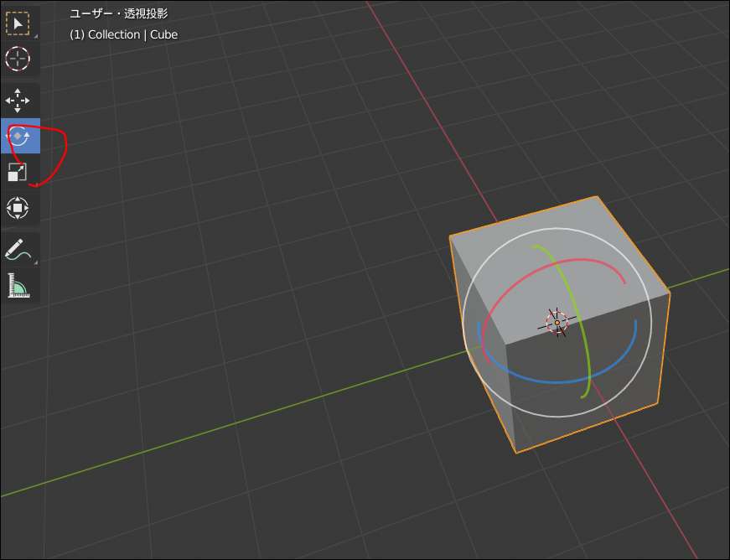Click the white view-aligned rotation circle
This screenshot has width=730, height=560.
tap(557, 229)
